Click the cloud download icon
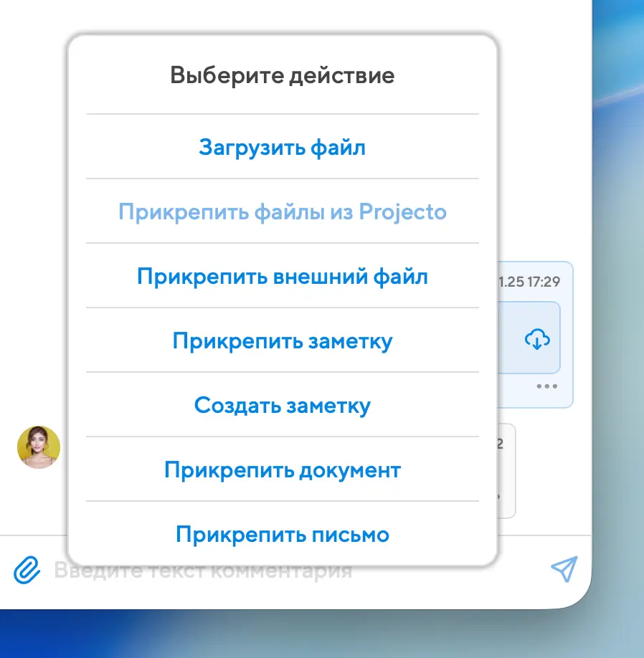Image resolution: width=644 pixels, height=658 pixels. tap(537, 339)
